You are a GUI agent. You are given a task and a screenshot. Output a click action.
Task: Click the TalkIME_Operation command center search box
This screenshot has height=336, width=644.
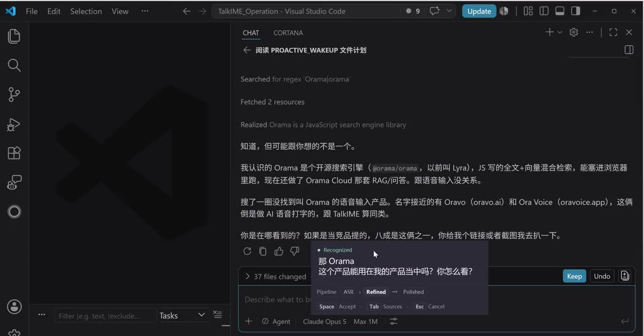tap(307, 11)
